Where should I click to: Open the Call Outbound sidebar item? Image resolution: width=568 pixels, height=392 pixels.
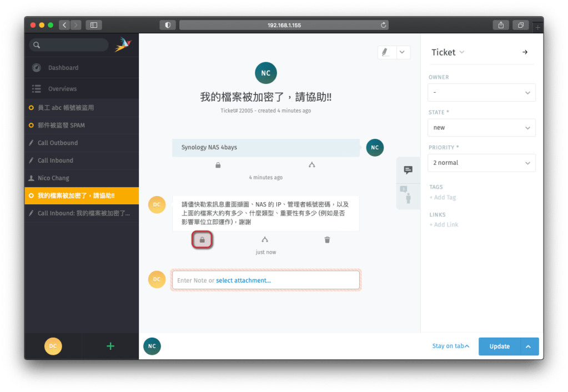coord(58,143)
